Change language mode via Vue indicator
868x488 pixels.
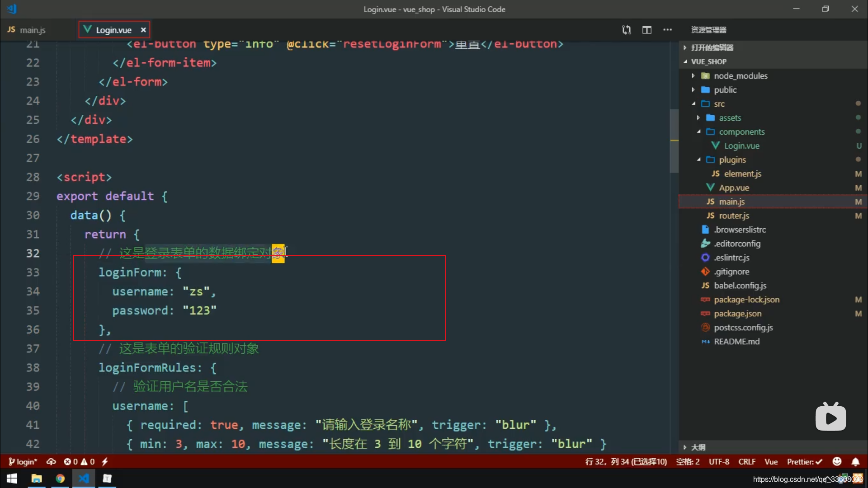[771, 462]
